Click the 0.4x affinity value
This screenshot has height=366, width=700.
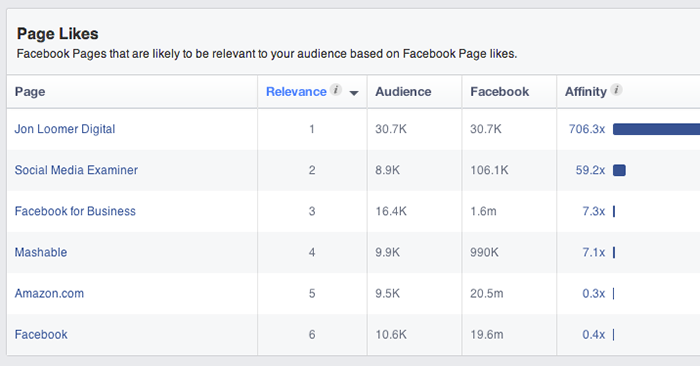point(593,334)
